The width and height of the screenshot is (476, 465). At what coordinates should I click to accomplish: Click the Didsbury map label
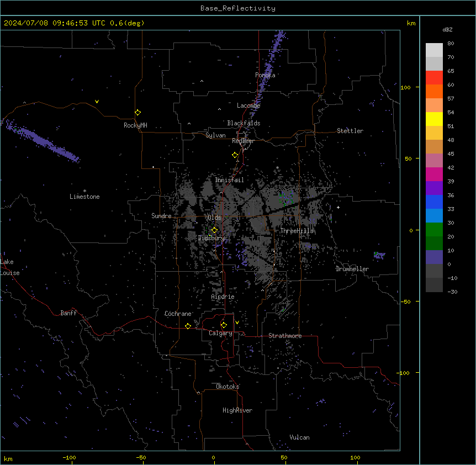click(x=211, y=238)
